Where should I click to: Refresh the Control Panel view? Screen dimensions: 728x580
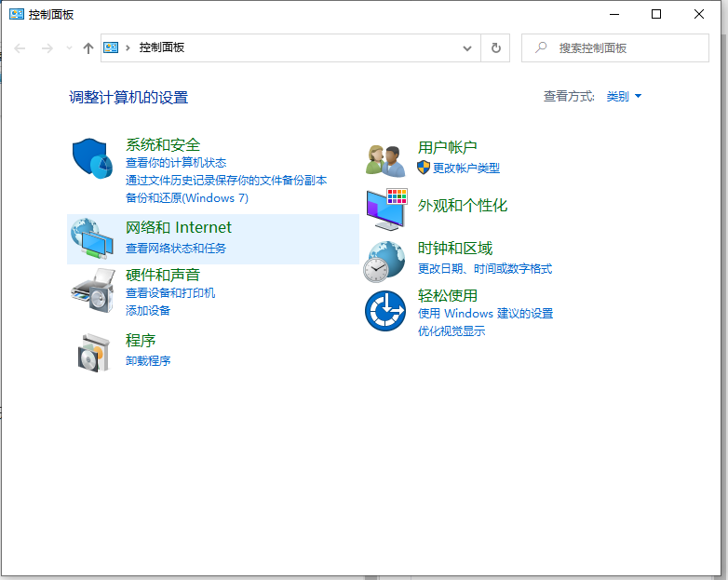pyautogui.click(x=496, y=47)
